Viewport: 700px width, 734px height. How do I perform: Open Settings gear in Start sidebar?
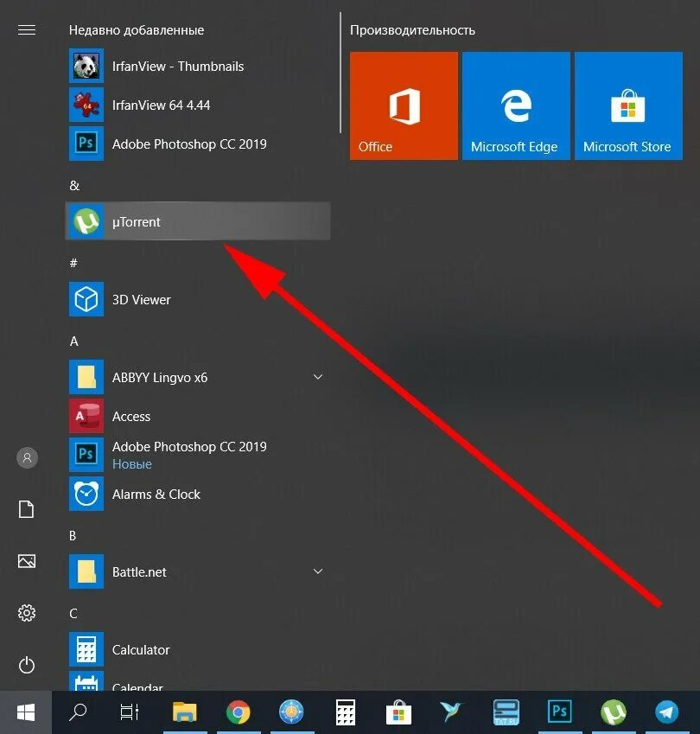pyautogui.click(x=27, y=613)
